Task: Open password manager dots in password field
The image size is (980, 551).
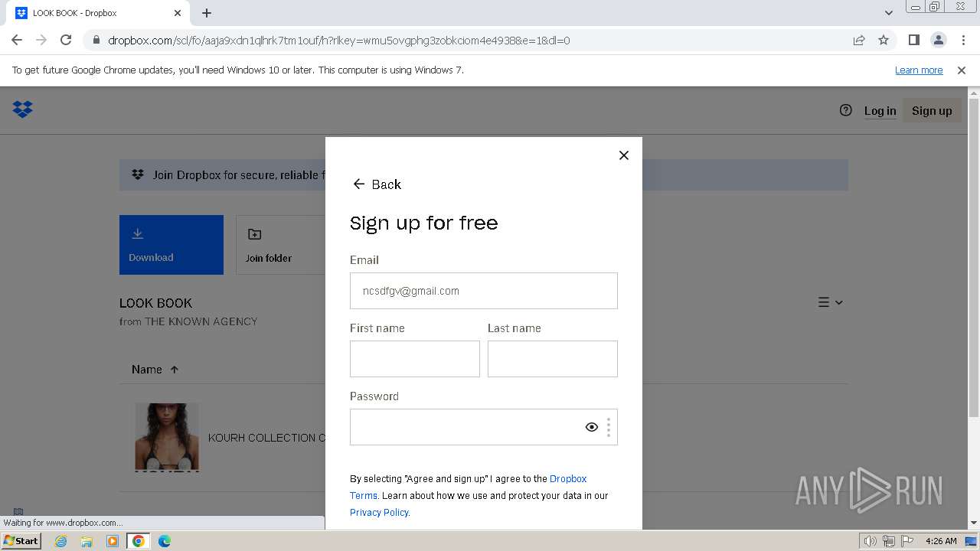Action: click(x=609, y=427)
